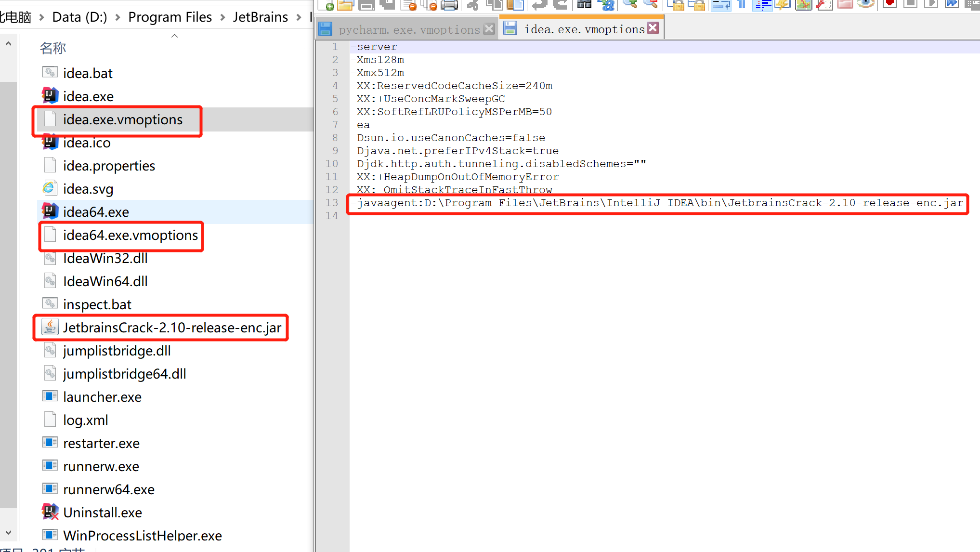The height and width of the screenshot is (552, 980).
Task: Click JetBrains in the address path
Action: [260, 17]
